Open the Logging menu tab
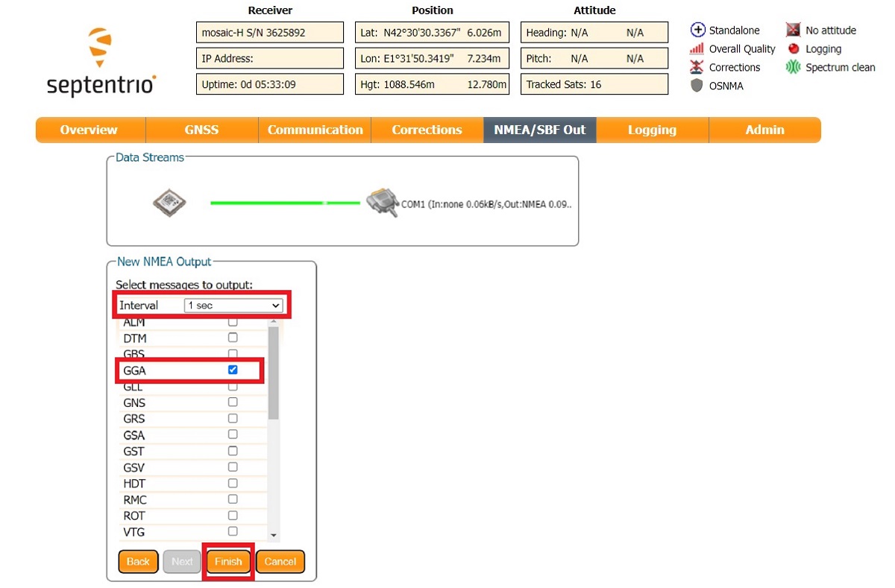 click(651, 130)
